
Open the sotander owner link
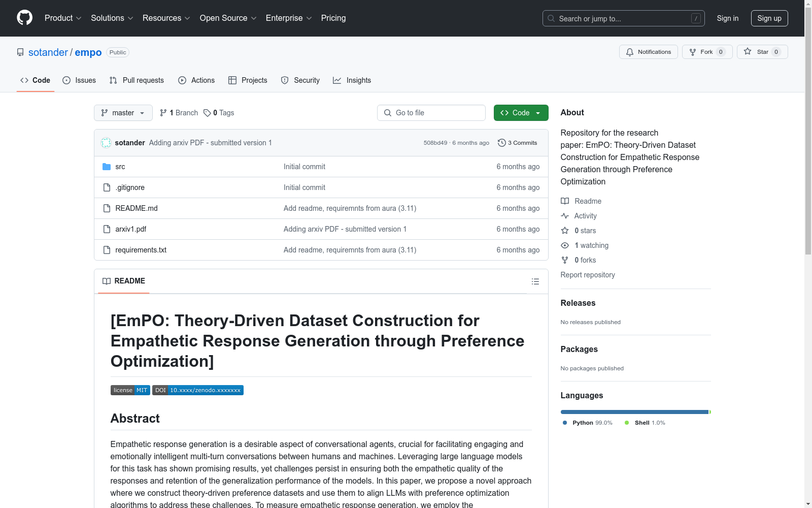pyautogui.click(x=48, y=52)
